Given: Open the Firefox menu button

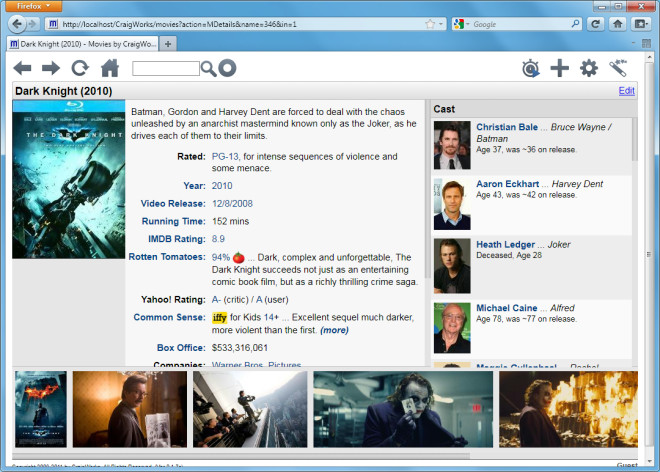Looking at the screenshot, I should 34,6.
